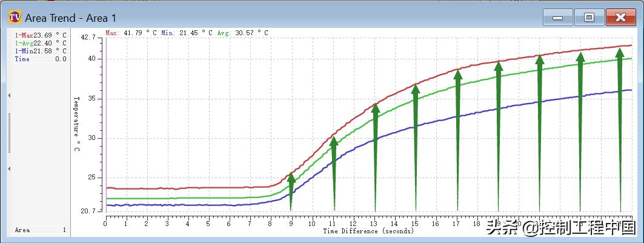Click the 'Area Trend - Area 1' window title

pyautogui.click(x=71, y=18)
